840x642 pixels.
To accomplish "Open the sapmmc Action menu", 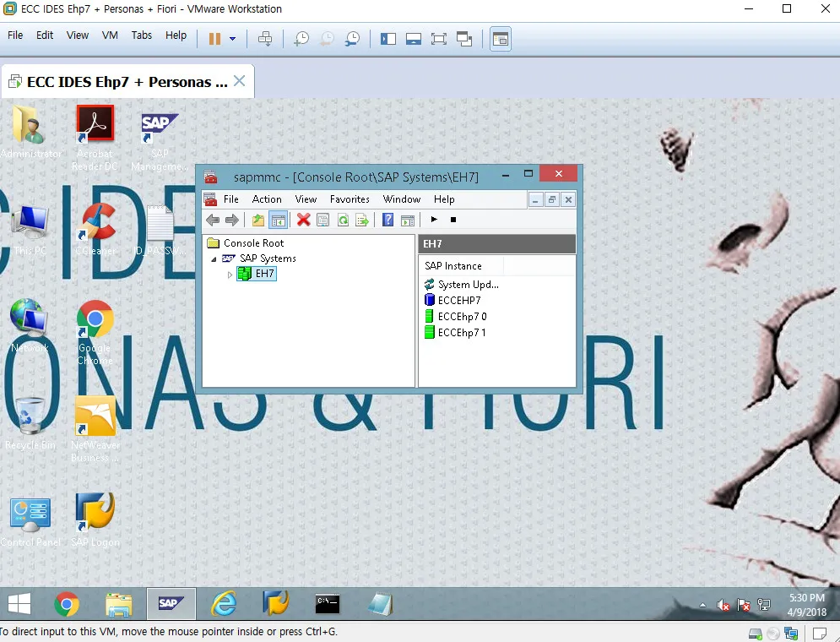I will point(267,199).
